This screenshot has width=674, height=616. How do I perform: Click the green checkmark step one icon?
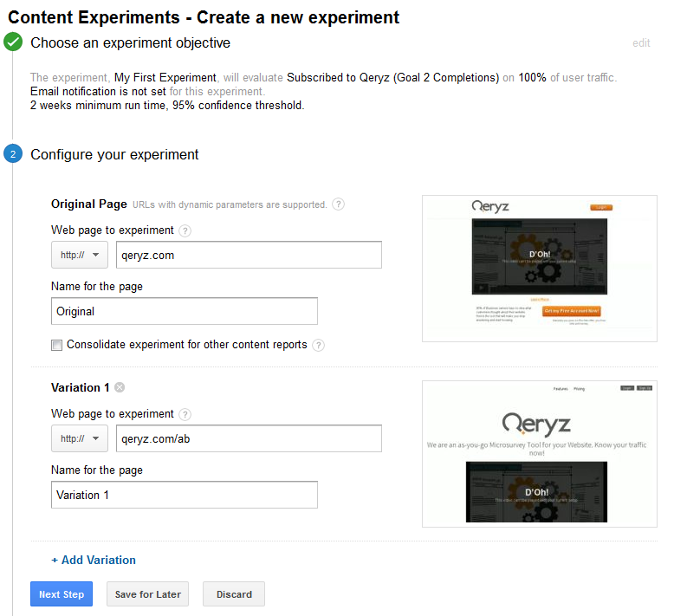(x=13, y=42)
